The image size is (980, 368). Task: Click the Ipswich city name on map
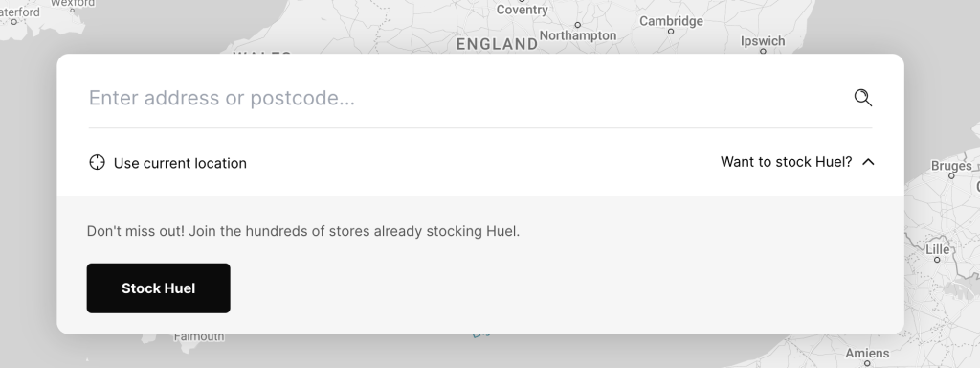pos(762,41)
